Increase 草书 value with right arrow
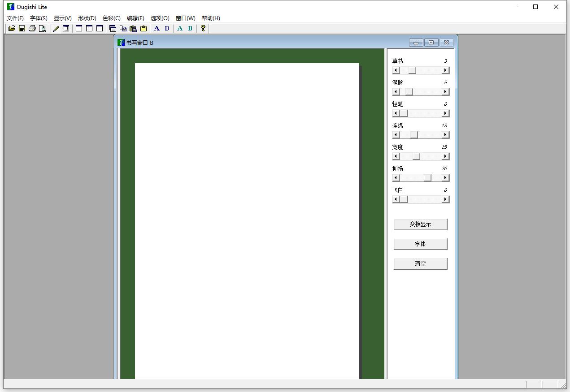 [x=445, y=70]
